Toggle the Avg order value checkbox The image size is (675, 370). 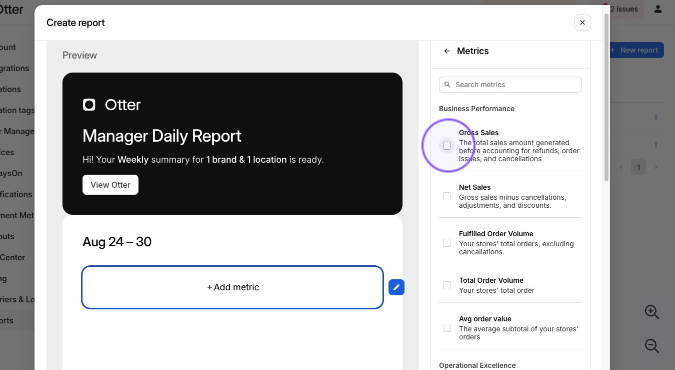coord(447,328)
